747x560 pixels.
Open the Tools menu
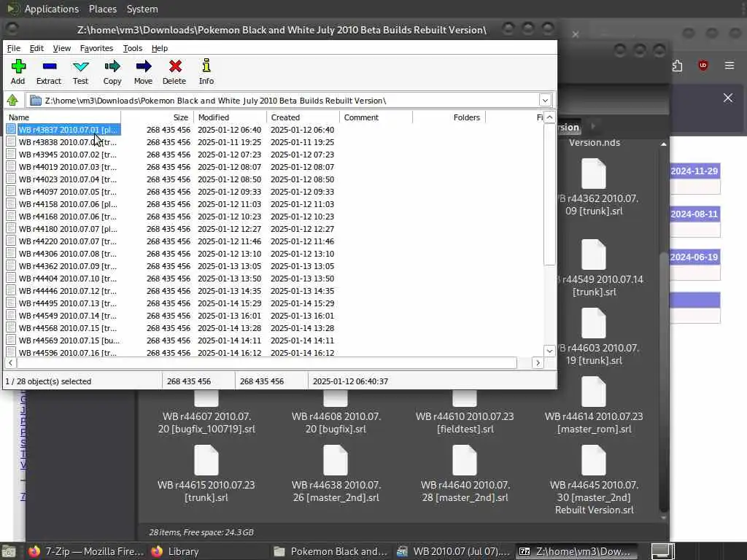tap(133, 48)
